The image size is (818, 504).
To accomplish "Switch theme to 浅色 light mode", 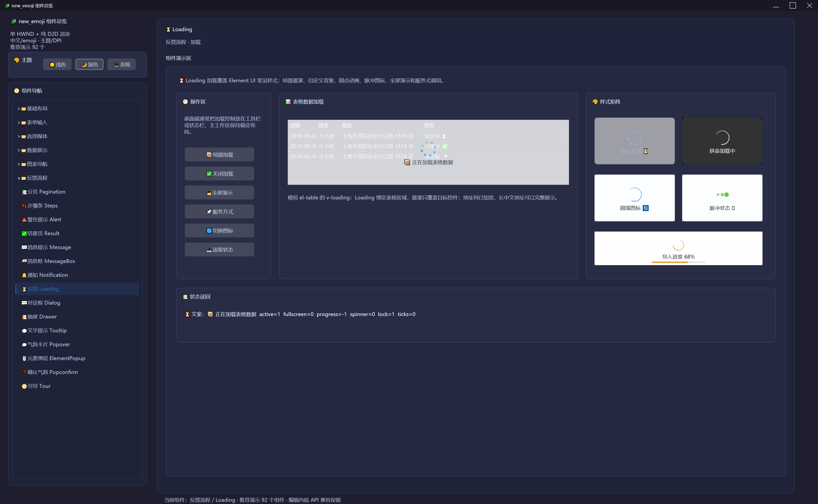I will (57, 64).
